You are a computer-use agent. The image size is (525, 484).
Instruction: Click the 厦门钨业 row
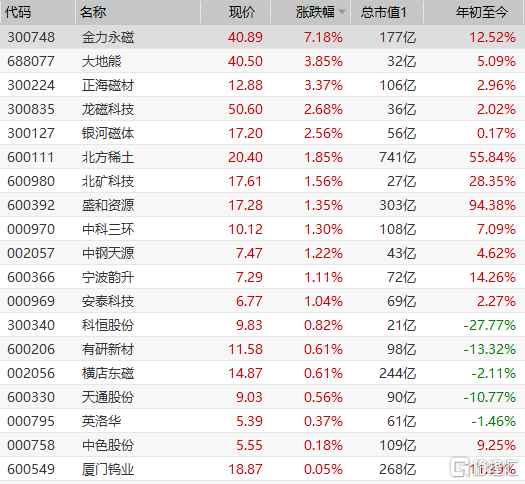262,469
